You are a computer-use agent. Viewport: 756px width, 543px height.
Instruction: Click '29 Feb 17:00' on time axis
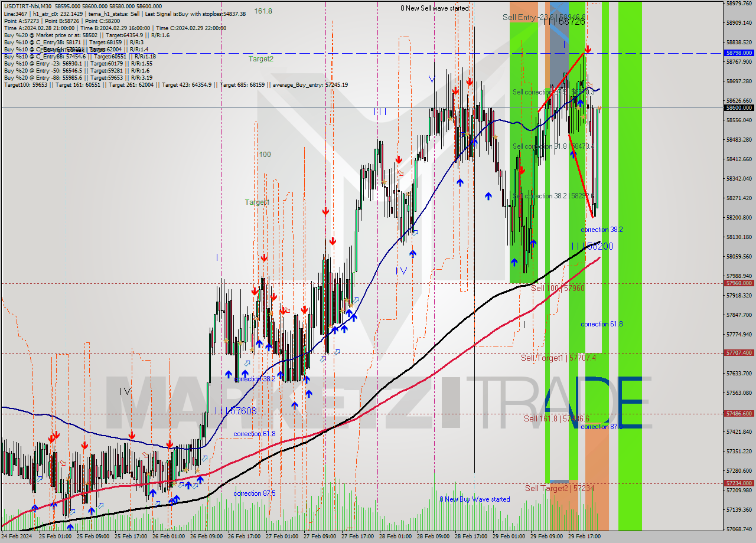coord(584,537)
